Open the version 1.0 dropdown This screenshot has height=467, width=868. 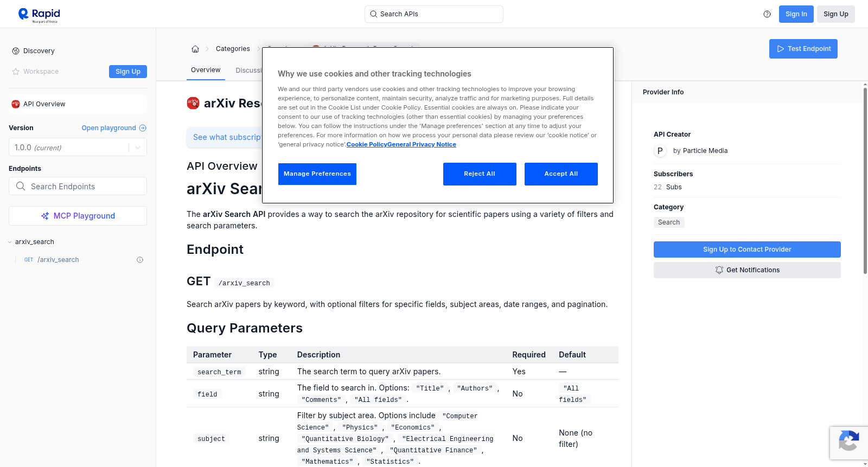point(78,148)
